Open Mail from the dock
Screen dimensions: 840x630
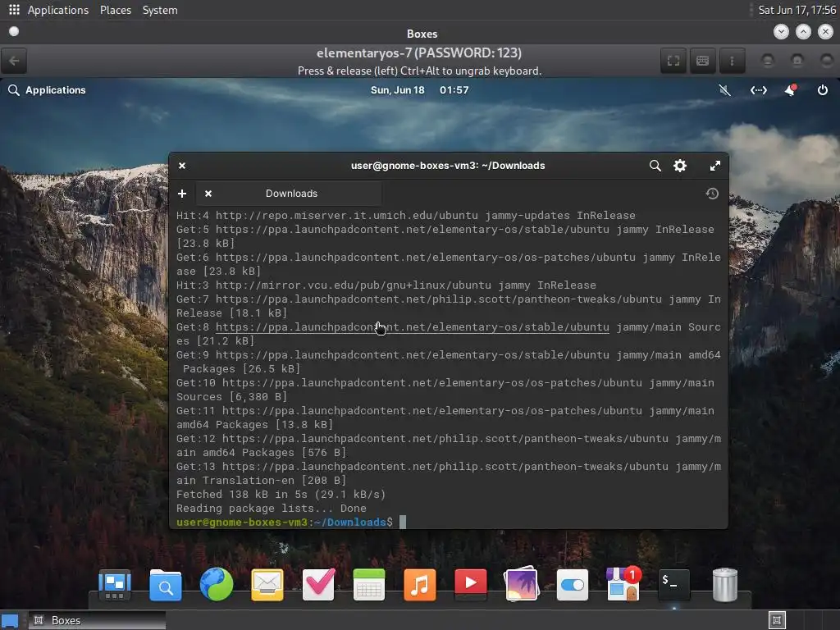click(267, 584)
